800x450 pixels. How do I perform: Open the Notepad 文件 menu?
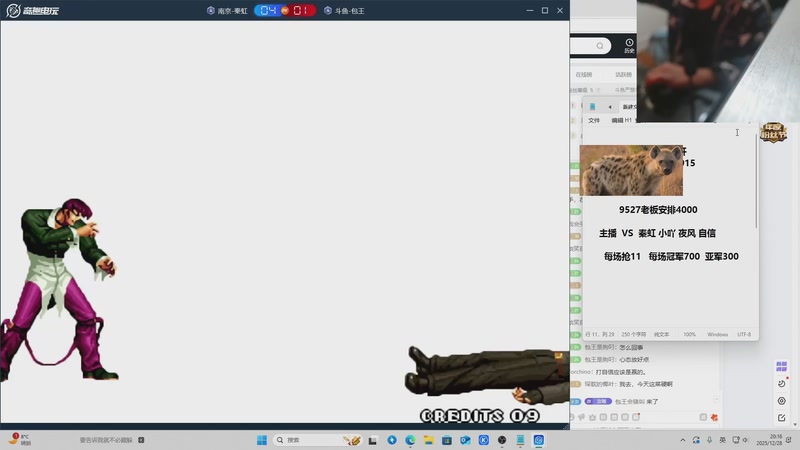594,120
